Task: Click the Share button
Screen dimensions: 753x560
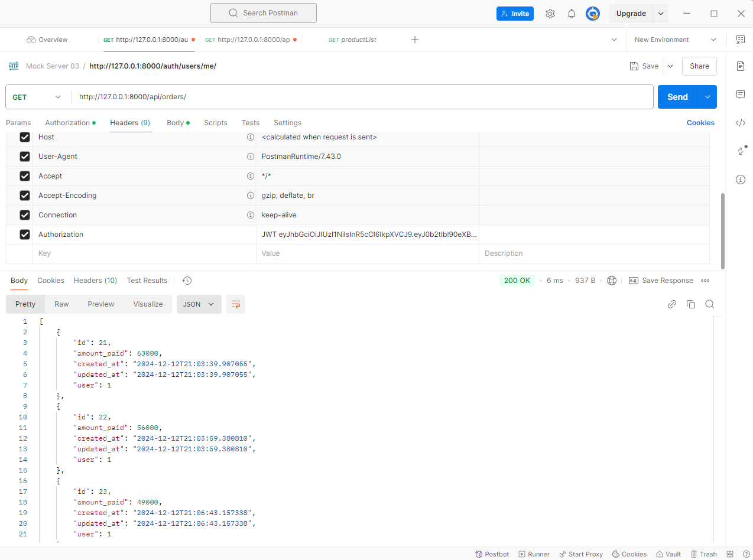Action: point(699,66)
